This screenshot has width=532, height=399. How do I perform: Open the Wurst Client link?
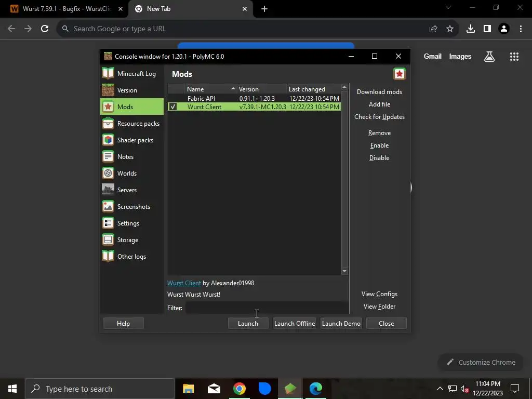click(184, 283)
